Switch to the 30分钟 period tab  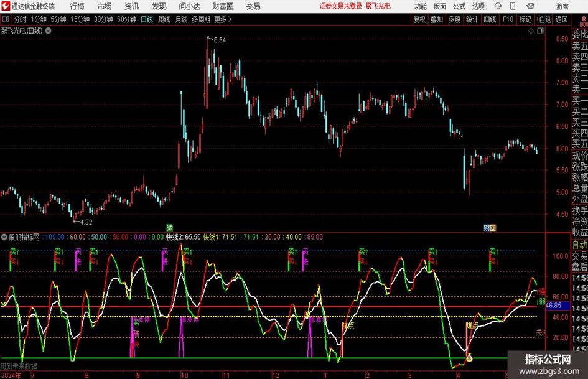(103, 19)
